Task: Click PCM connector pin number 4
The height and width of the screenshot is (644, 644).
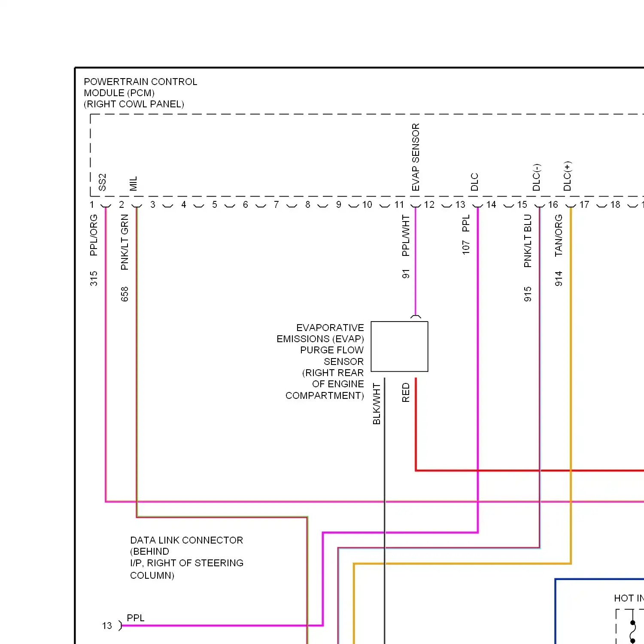Action: coord(184,205)
